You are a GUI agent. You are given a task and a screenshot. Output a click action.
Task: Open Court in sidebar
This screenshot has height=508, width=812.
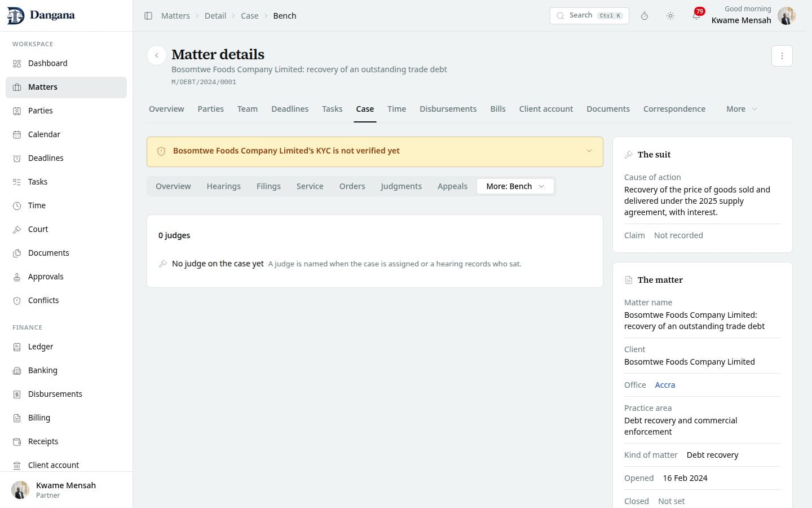tap(66, 229)
